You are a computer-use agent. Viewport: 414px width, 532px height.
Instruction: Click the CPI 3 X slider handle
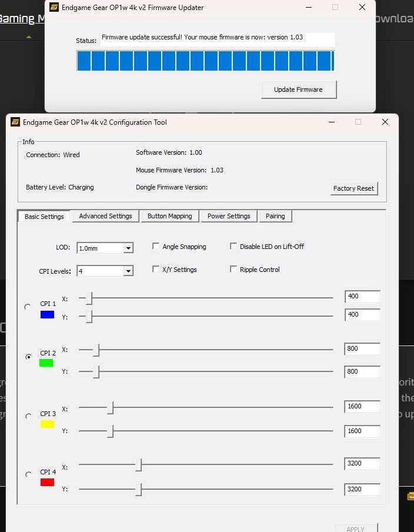[110, 407]
